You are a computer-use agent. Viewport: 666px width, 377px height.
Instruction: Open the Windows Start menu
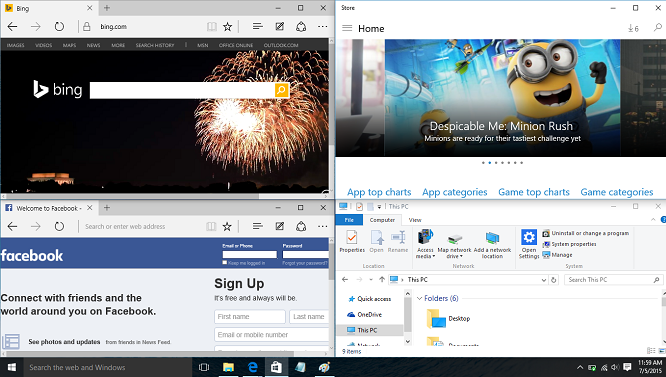(x=11, y=367)
